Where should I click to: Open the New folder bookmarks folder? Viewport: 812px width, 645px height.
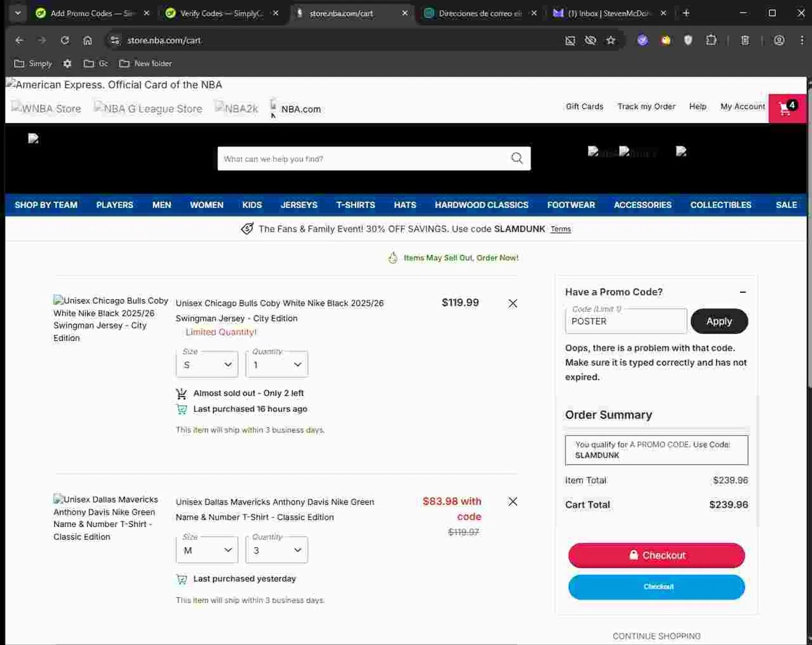(x=146, y=63)
